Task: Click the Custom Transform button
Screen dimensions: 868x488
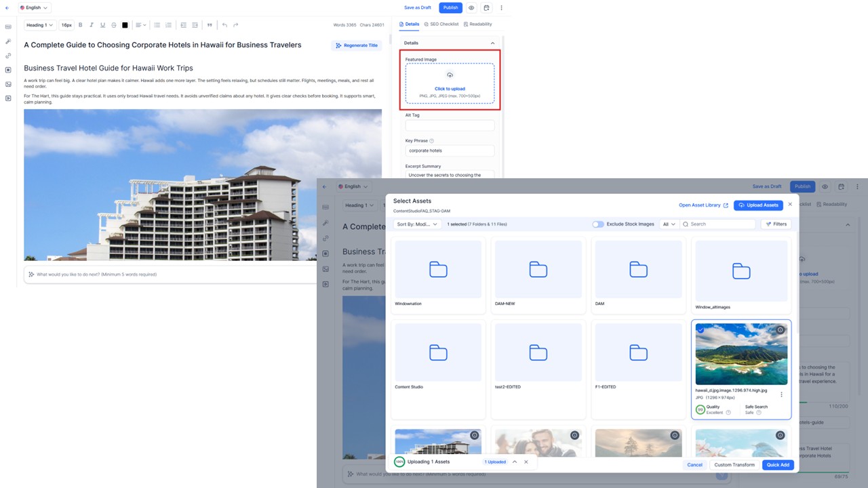Action: coord(734,465)
